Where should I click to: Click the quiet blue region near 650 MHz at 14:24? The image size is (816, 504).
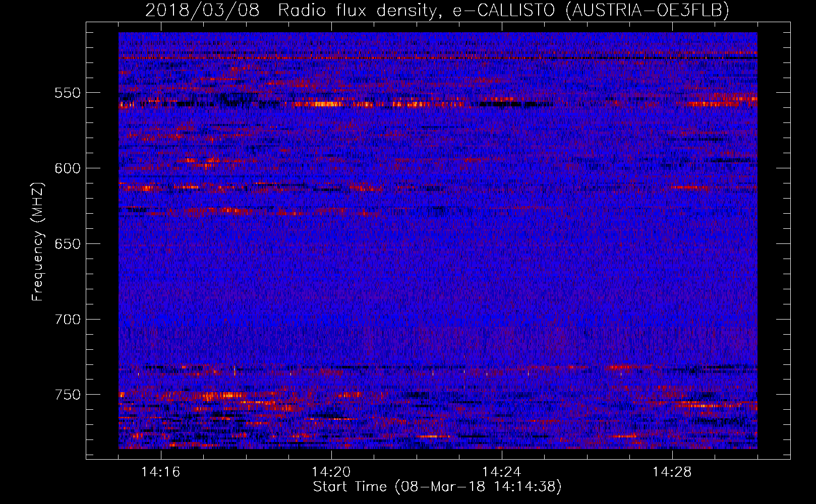(x=501, y=244)
